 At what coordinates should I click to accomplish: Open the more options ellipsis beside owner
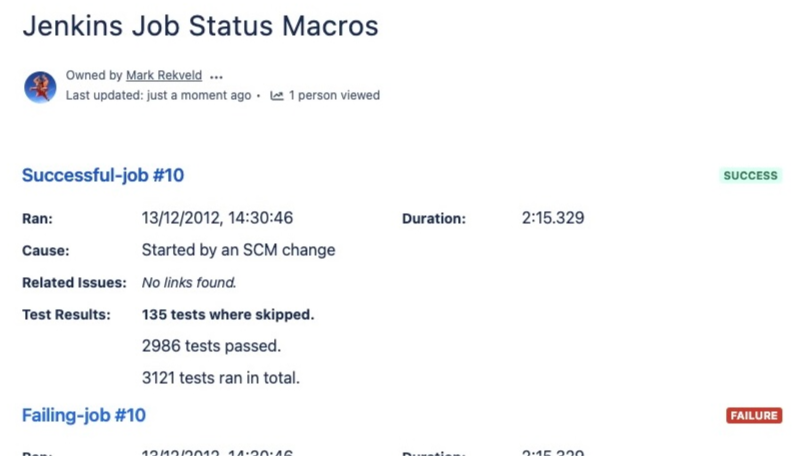coord(217,76)
